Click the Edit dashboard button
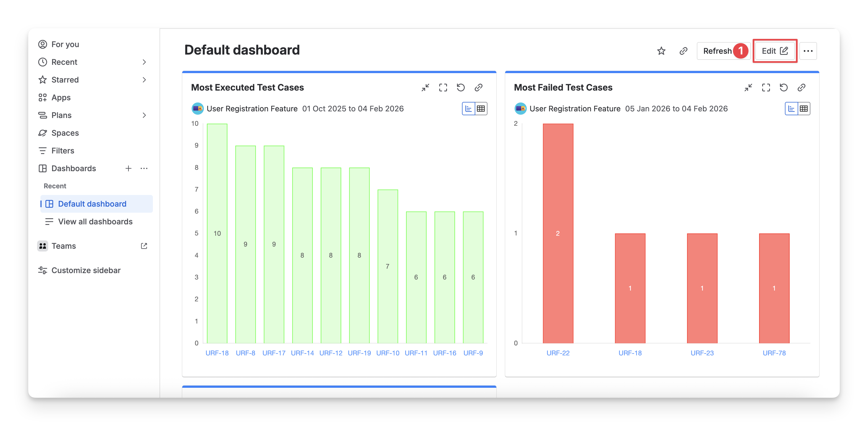Screen dimensions: 868x426 pos(774,51)
